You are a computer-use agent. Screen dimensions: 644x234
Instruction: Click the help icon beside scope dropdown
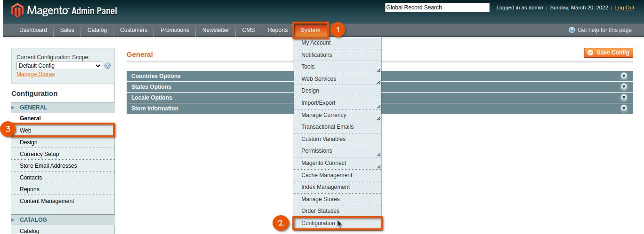[x=107, y=66]
